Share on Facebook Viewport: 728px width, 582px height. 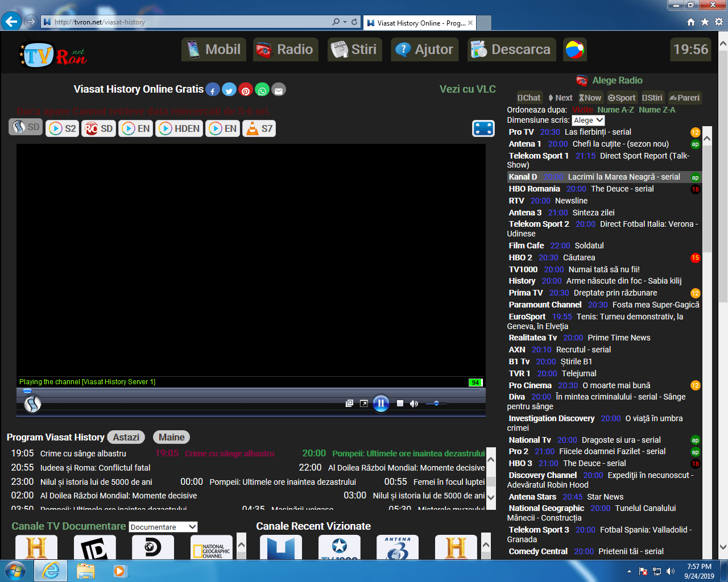click(213, 90)
